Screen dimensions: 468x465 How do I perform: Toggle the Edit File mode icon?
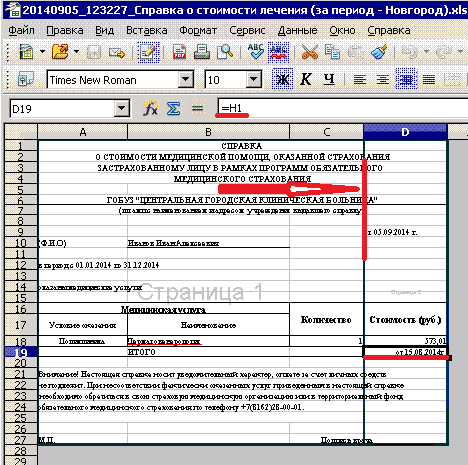[148, 52]
